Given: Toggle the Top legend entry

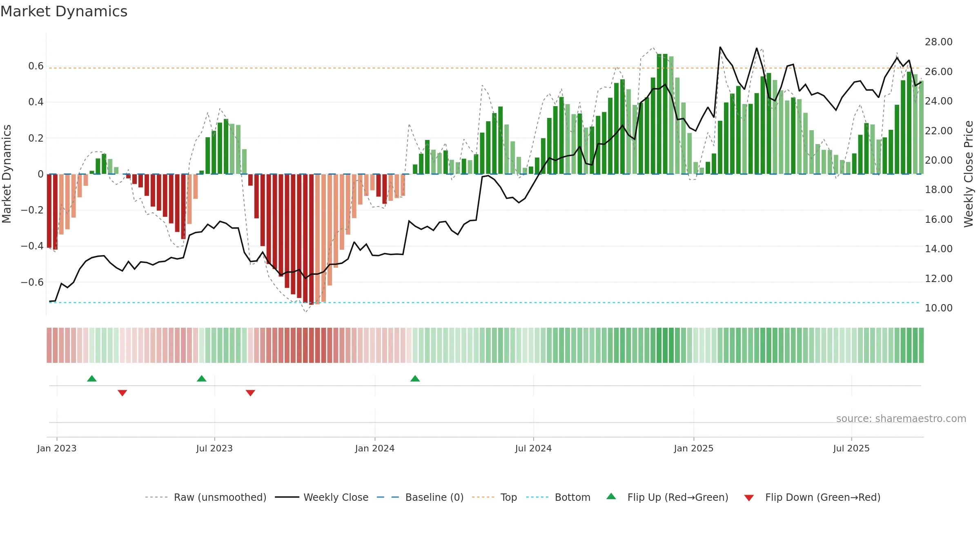Looking at the screenshot, I should (x=494, y=497).
